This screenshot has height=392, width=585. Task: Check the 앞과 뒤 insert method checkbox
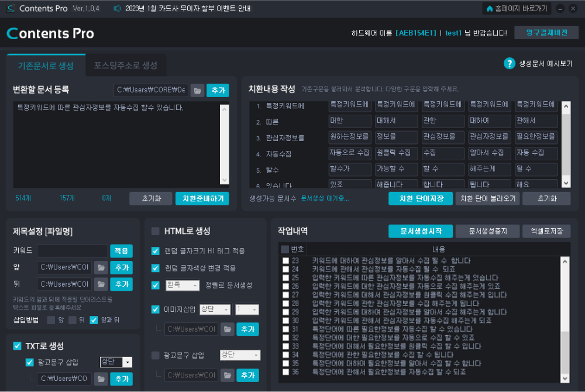click(94, 320)
